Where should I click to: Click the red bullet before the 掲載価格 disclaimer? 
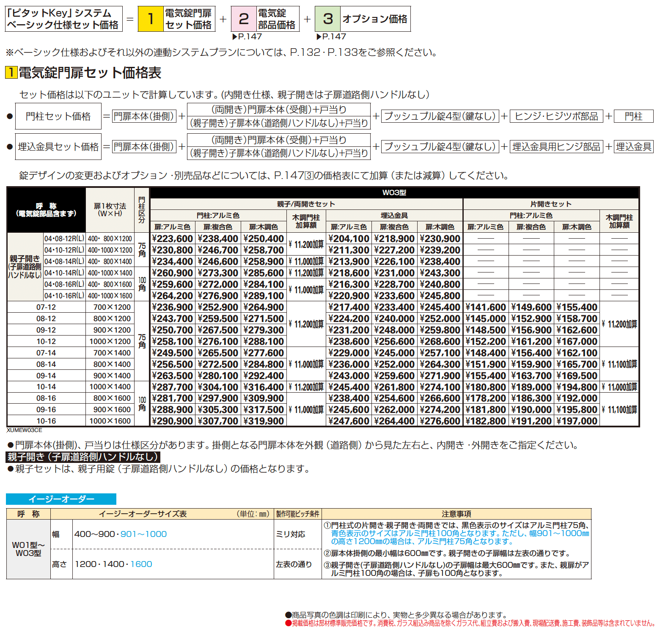289,623
